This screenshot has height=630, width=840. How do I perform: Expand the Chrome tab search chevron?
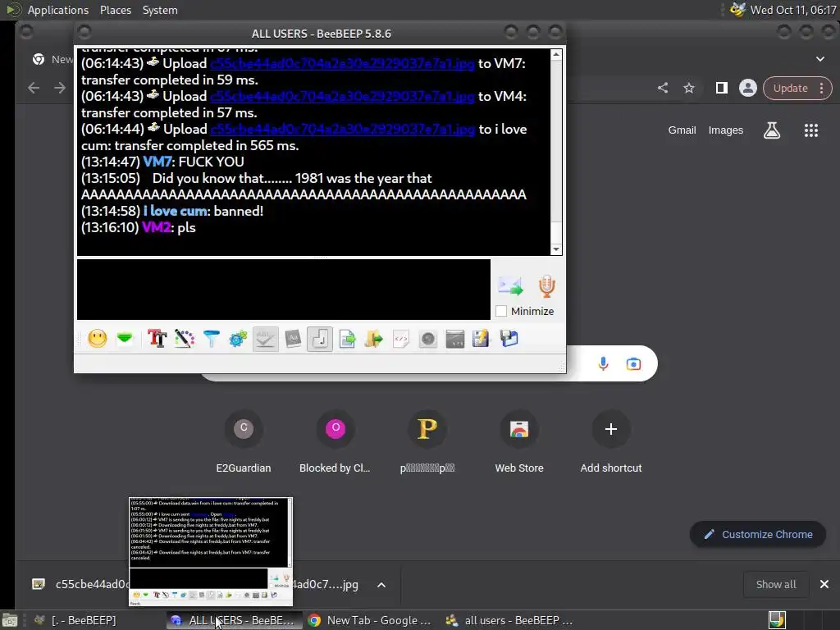[820, 59]
